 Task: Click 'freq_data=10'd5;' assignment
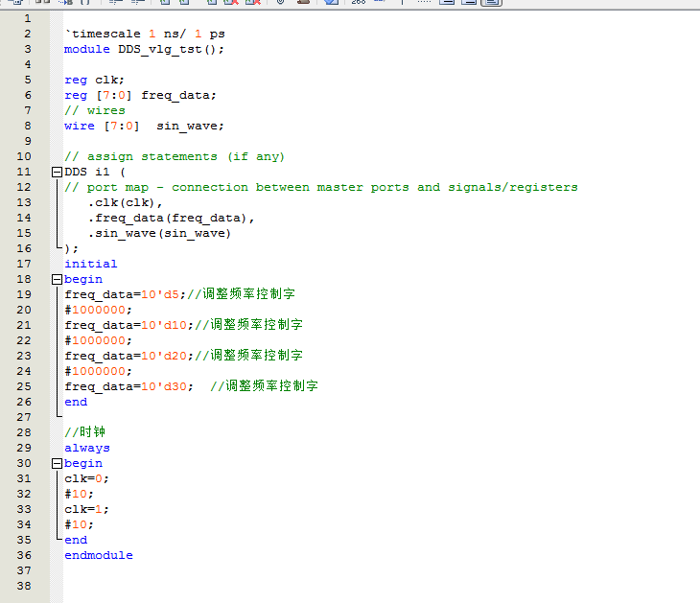[125, 294]
